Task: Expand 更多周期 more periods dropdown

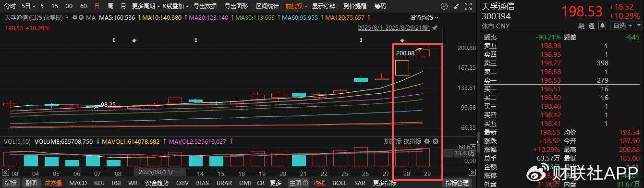Action: [x=146, y=6]
